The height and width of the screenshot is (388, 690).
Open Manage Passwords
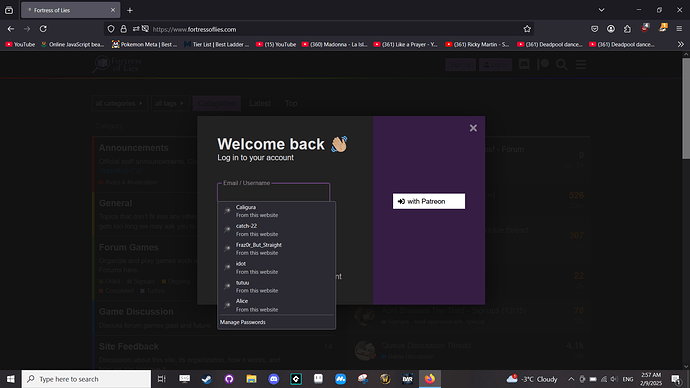click(x=242, y=322)
